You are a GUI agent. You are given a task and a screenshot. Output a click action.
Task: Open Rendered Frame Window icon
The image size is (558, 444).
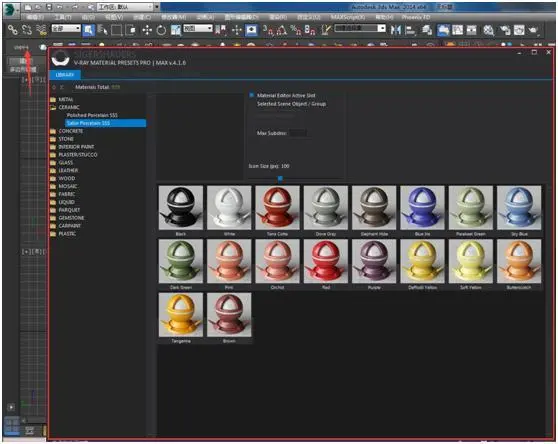[x=519, y=30]
